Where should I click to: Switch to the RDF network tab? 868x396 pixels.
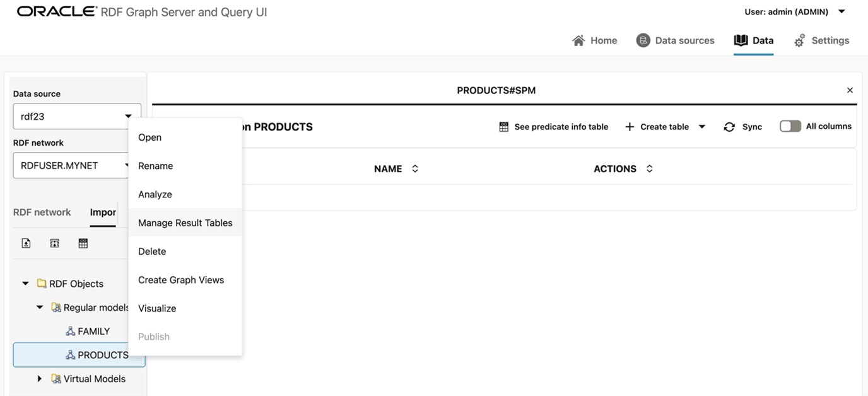(x=42, y=213)
